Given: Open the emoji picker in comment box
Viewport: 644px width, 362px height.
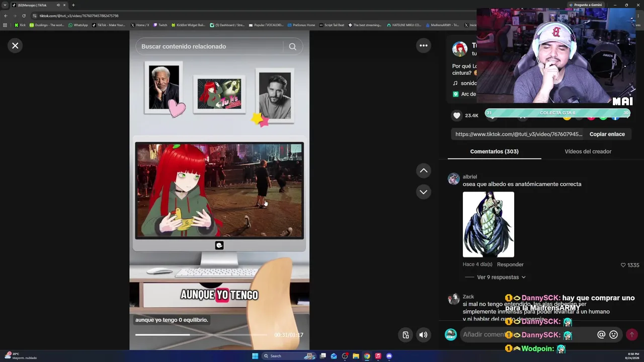Looking at the screenshot, I should pos(613,334).
